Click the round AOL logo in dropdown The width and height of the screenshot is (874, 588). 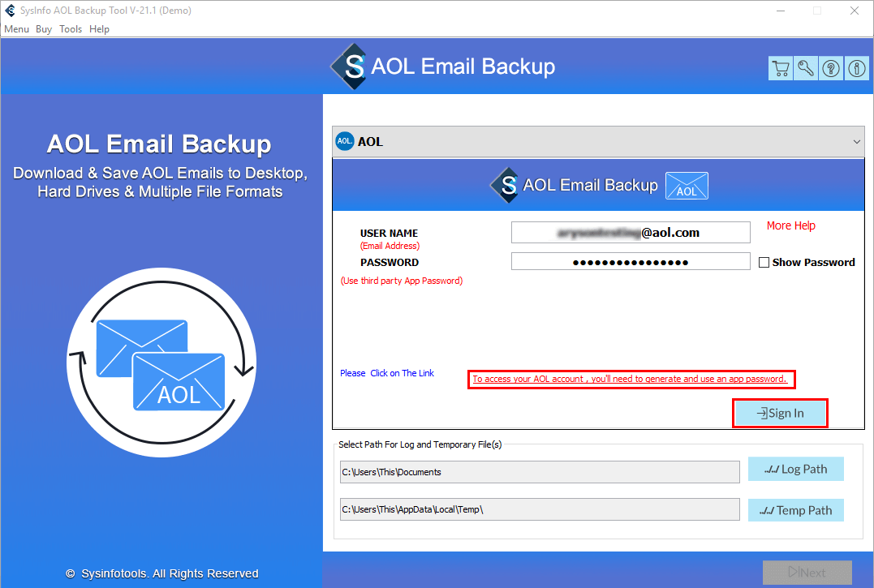tap(344, 141)
